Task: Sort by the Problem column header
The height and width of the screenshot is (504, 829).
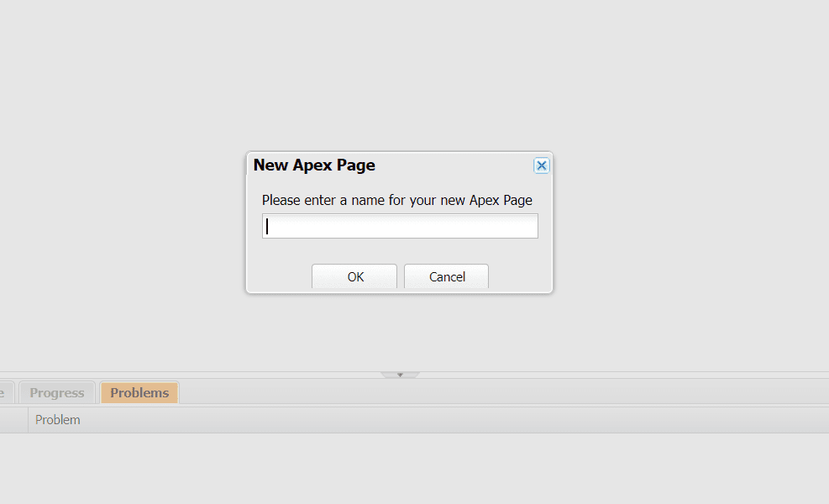Action: (58, 420)
